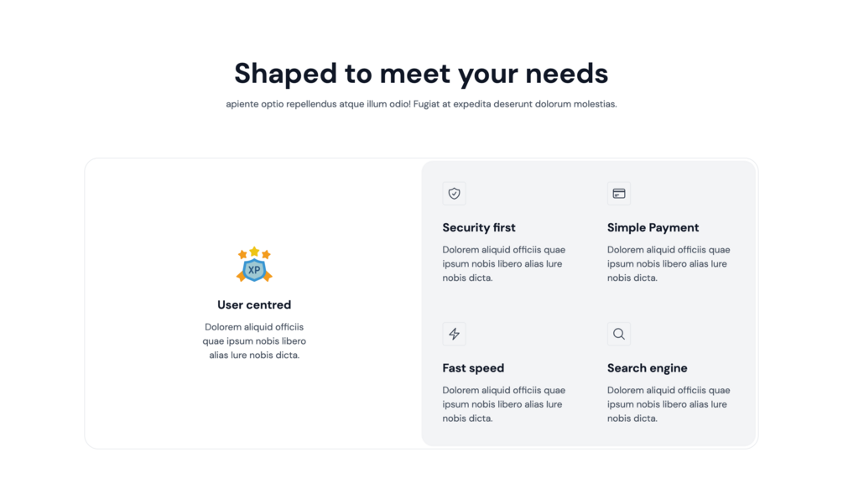The height and width of the screenshot is (504, 843).
Task: Click the shield check security icon
Action: tap(455, 194)
